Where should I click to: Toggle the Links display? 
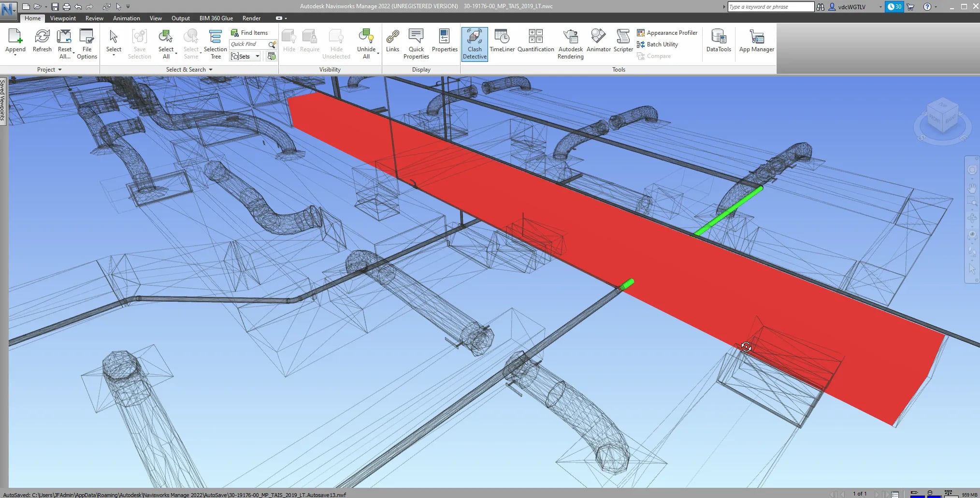click(x=392, y=44)
